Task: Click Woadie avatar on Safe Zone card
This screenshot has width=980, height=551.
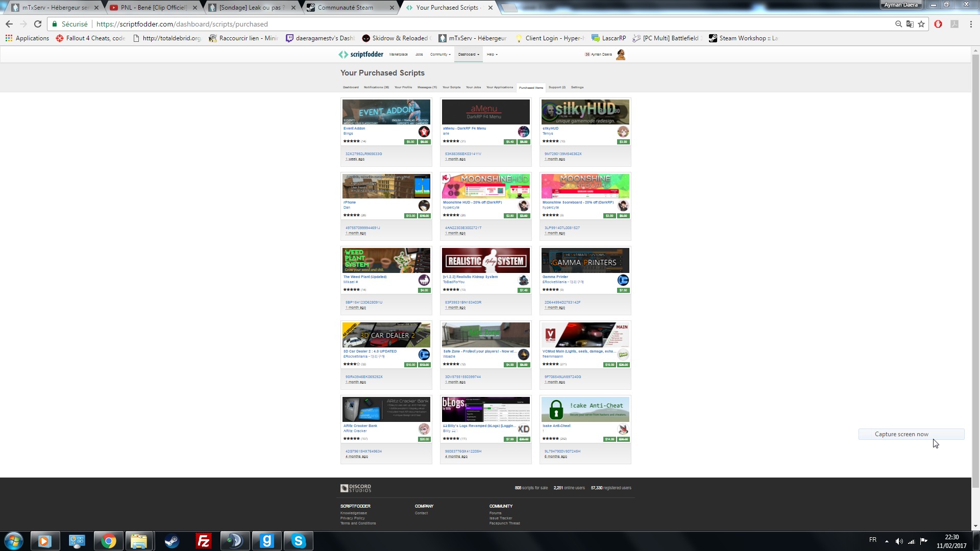Action: (x=523, y=355)
